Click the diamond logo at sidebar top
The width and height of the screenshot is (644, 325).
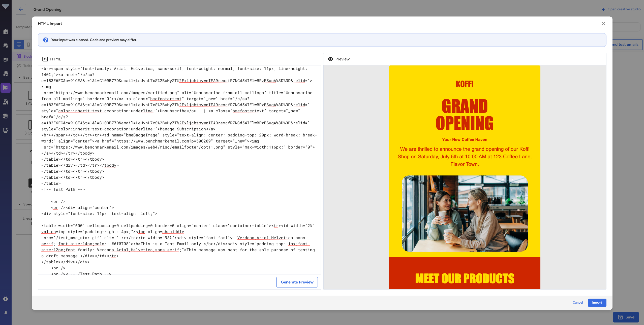click(6, 6)
